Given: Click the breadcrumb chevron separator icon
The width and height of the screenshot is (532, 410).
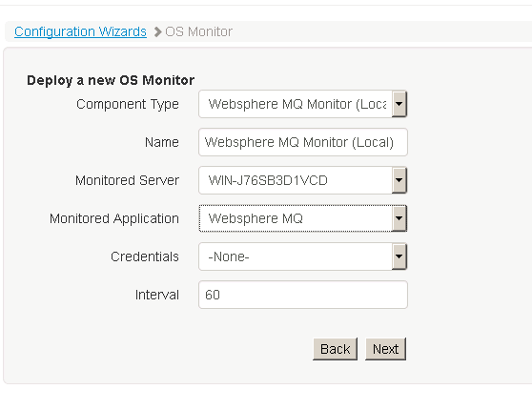Looking at the screenshot, I should pos(157,31).
